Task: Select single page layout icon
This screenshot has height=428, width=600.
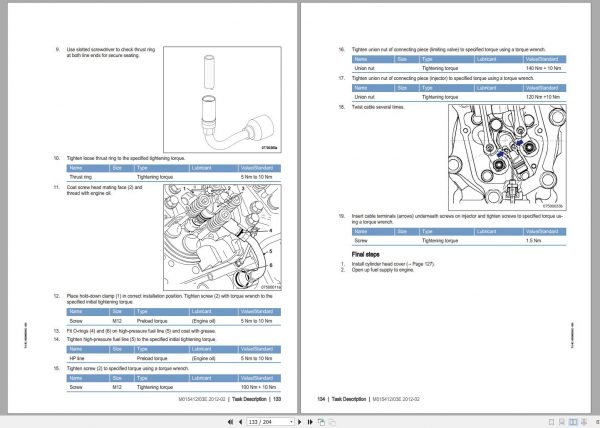Action: [551, 422]
